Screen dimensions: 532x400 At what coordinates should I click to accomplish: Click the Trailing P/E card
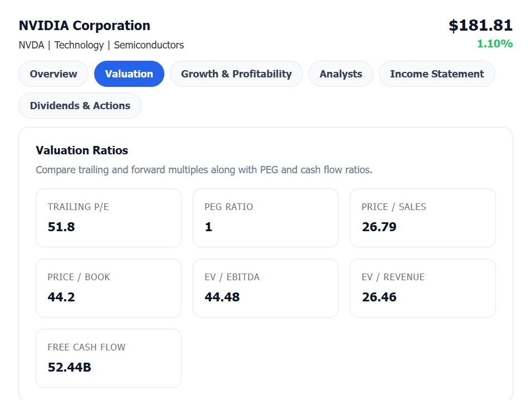coord(109,218)
